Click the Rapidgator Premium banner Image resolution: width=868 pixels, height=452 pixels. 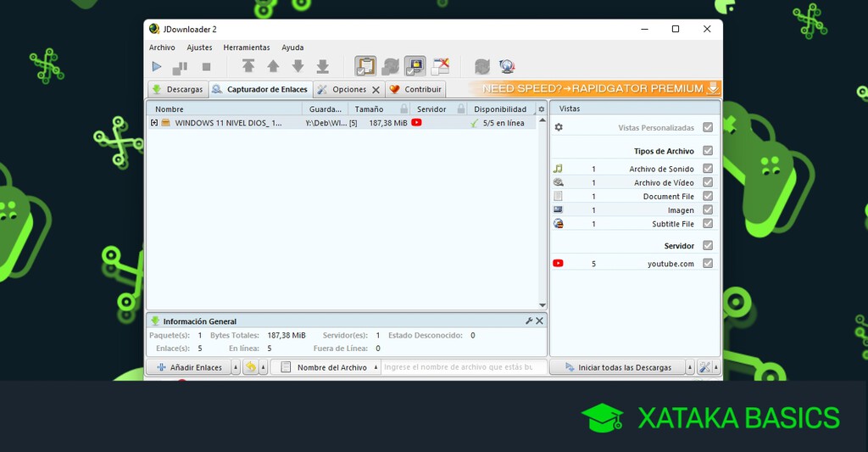(594, 89)
